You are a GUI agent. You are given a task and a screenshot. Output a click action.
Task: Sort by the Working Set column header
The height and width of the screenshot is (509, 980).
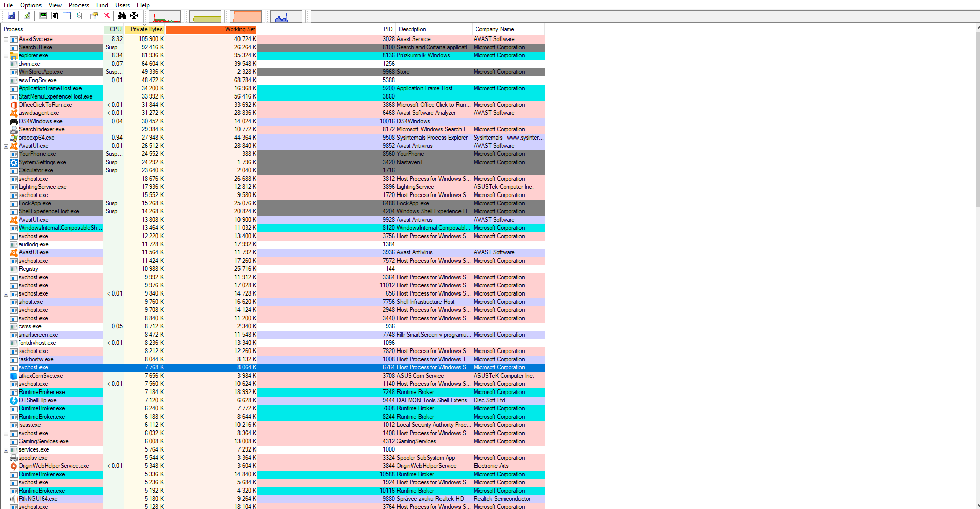pyautogui.click(x=211, y=29)
